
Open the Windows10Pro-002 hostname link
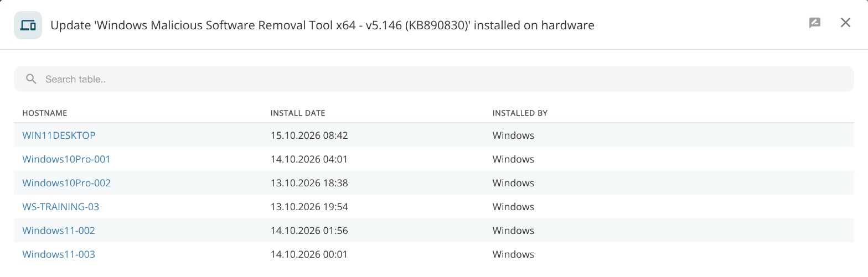[x=66, y=183]
